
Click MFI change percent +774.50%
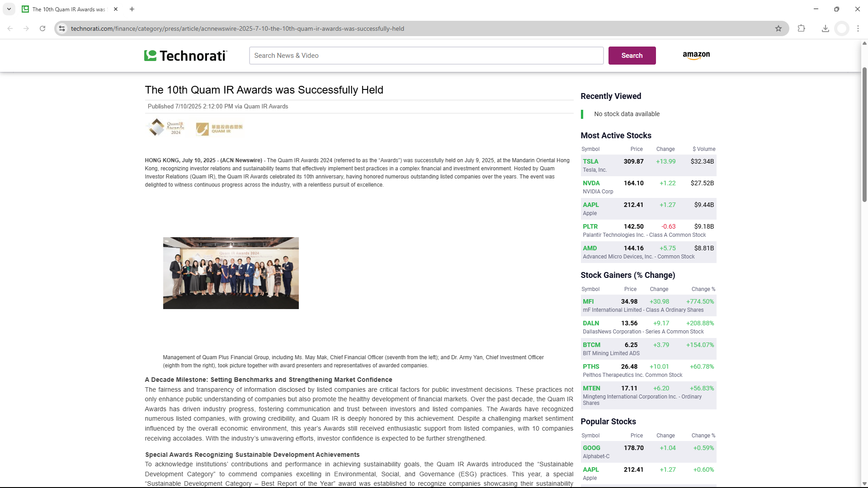(700, 301)
